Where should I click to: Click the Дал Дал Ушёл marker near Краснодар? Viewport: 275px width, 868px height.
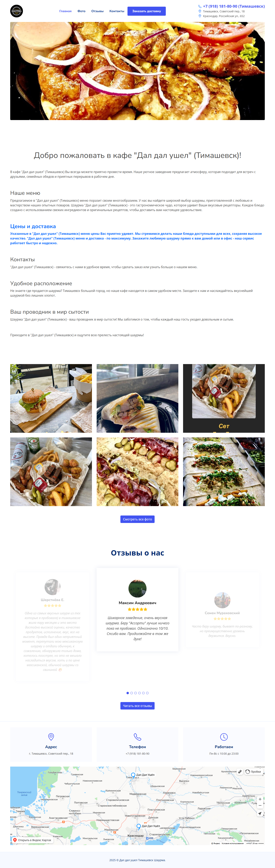[139, 826]
